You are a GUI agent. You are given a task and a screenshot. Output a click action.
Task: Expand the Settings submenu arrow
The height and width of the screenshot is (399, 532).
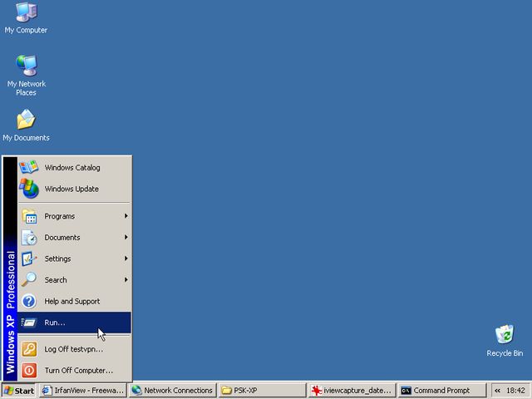tap(126, 259)
